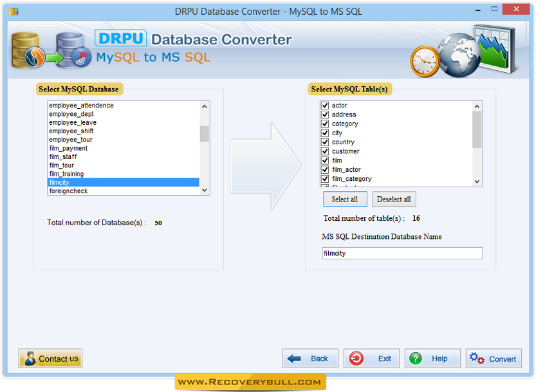Viewport: 536px width, 392px height.
Task: Select film_training database
Action: 124,174
